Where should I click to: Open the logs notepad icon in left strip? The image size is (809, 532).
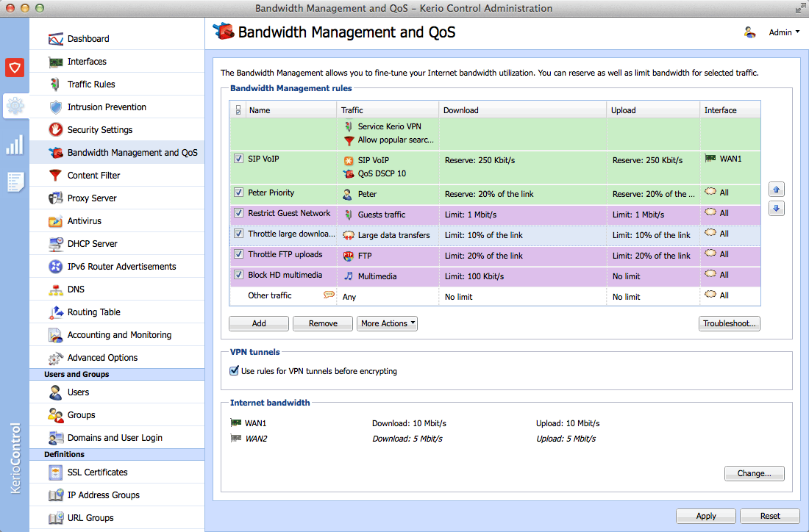tap(15, 182)
